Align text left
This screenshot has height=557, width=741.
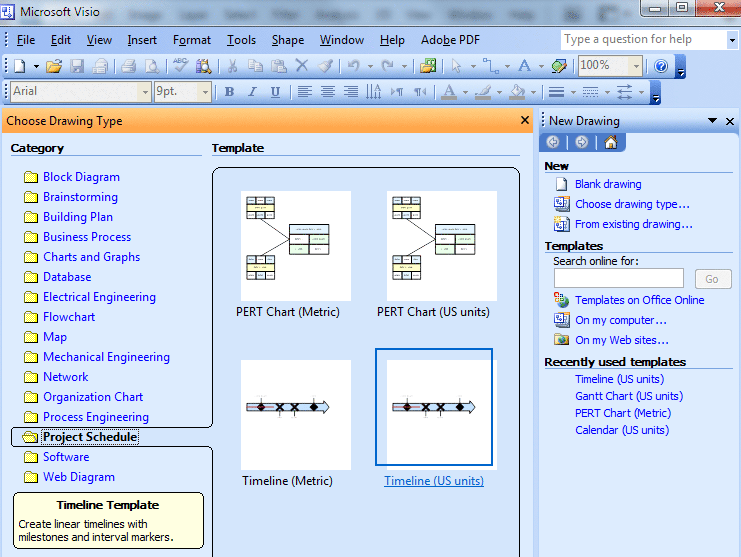coord(304,92)
